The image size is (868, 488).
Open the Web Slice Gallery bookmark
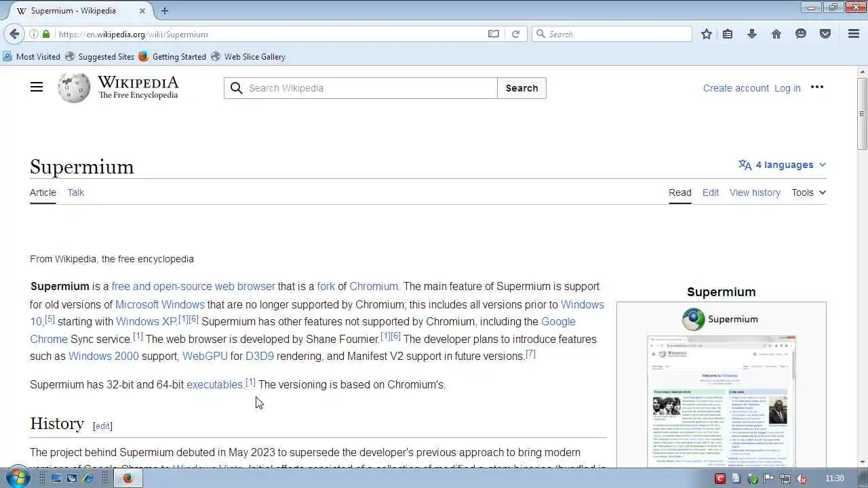tap(248, 56)
